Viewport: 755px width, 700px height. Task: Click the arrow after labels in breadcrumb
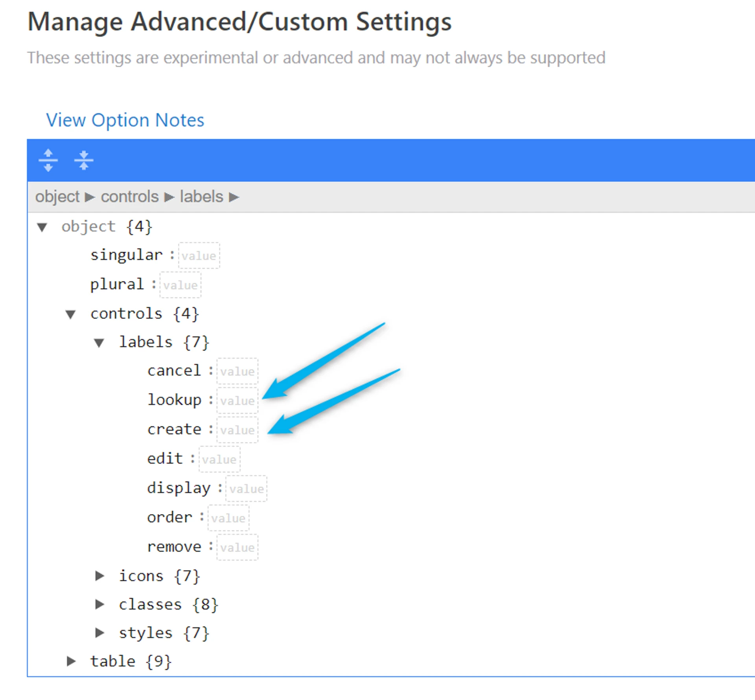click(234, 197)
